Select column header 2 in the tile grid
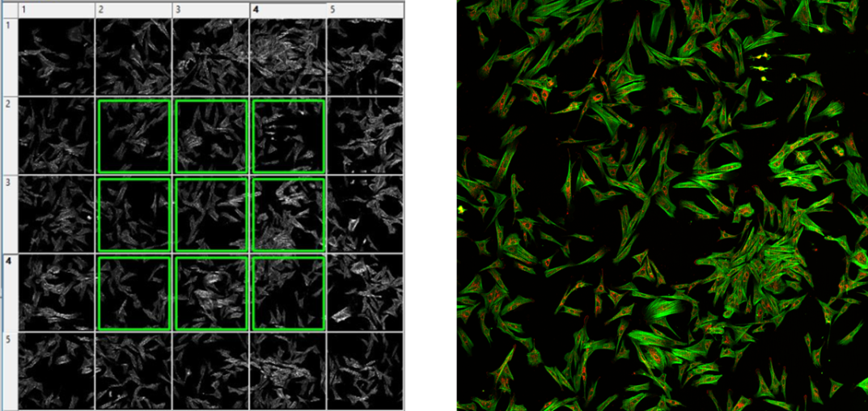The image size is (868, 411). (x=133, y=10)
